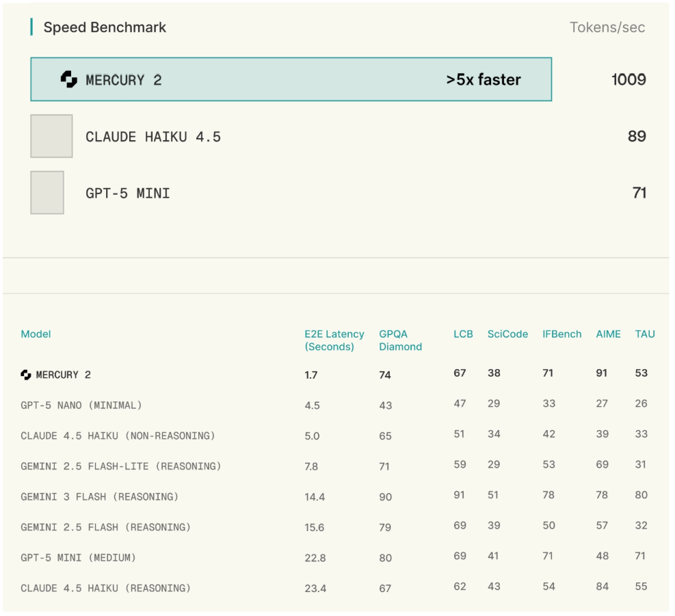This screenshot has height=616, width=675.
Task: Click the Mercury 2 logo in table row
Action: pos(26,375)
